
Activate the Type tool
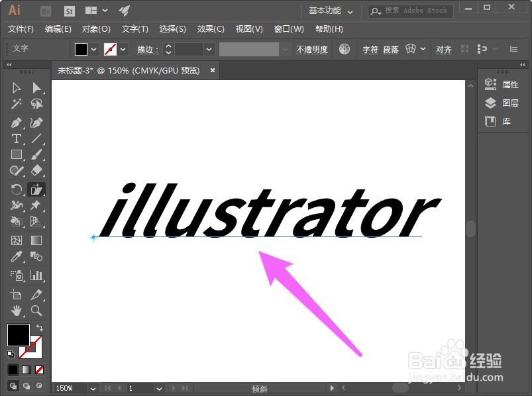17,138
